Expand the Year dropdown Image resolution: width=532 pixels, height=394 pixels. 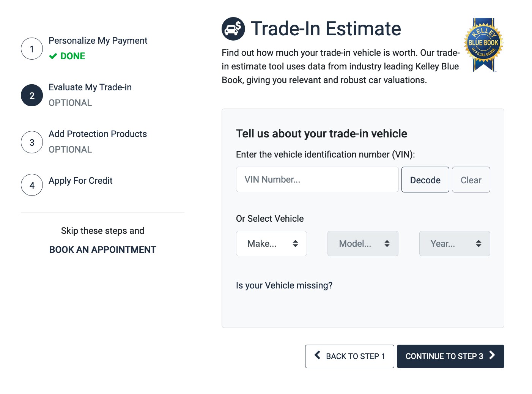pyautogui.click(x=455, y=243)
